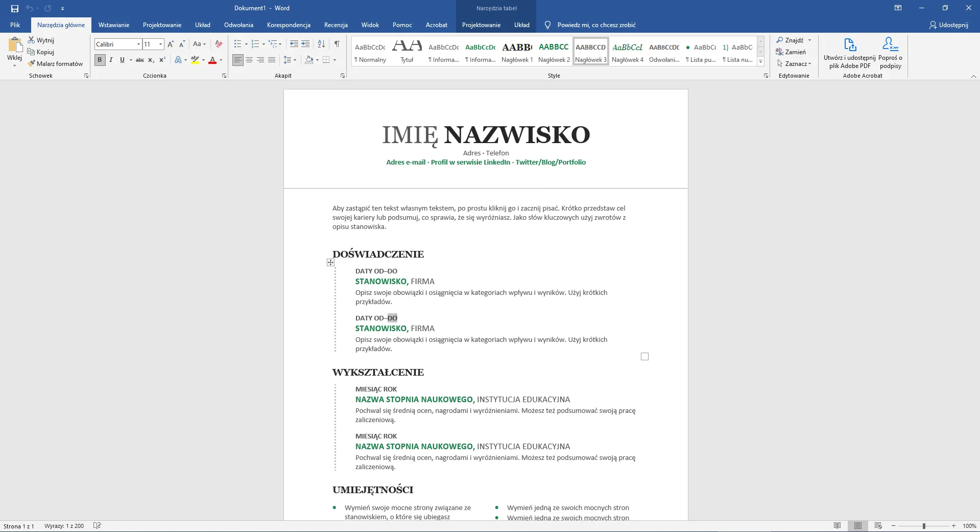Switch to the Wstawianie tab
Image resolution: width=980 pixels, height=532 pixels.
pos(114,25)
